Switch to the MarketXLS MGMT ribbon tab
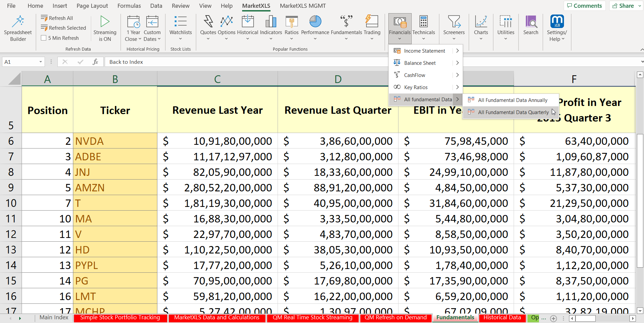Screen dimensions: 644x323 coord(303,6)
